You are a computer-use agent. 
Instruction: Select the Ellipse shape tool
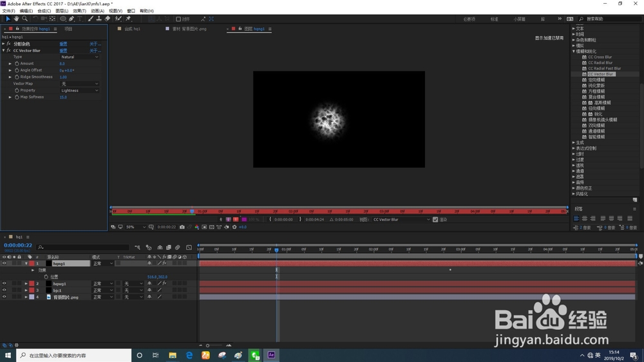[63, 19]
